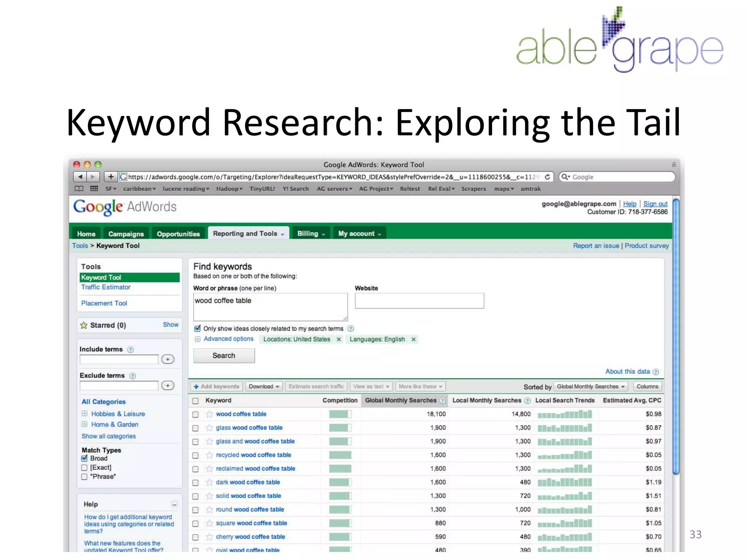Open the My account tab

[x=360, y=233]
